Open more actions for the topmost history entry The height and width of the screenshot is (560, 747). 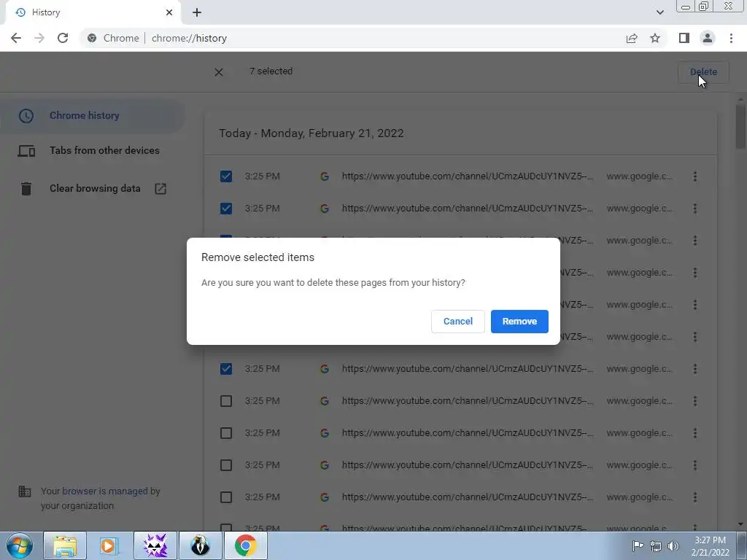(x=695, y=176)
